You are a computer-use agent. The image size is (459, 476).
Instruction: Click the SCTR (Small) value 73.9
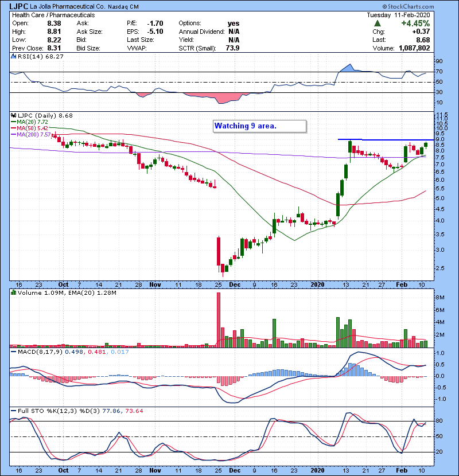[233, 48]
